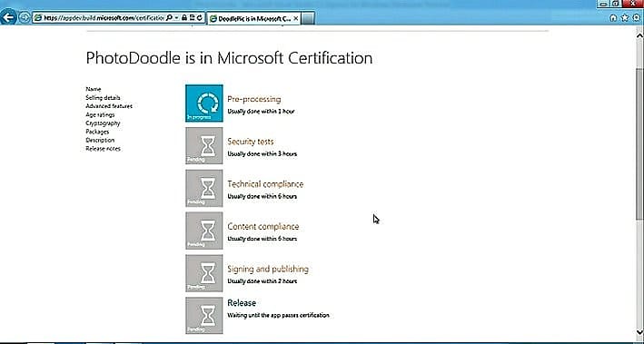The width and height of the screenshot is (644, 344).
Task: Open the Favorites star icon
Action: [x=625, y=17]
